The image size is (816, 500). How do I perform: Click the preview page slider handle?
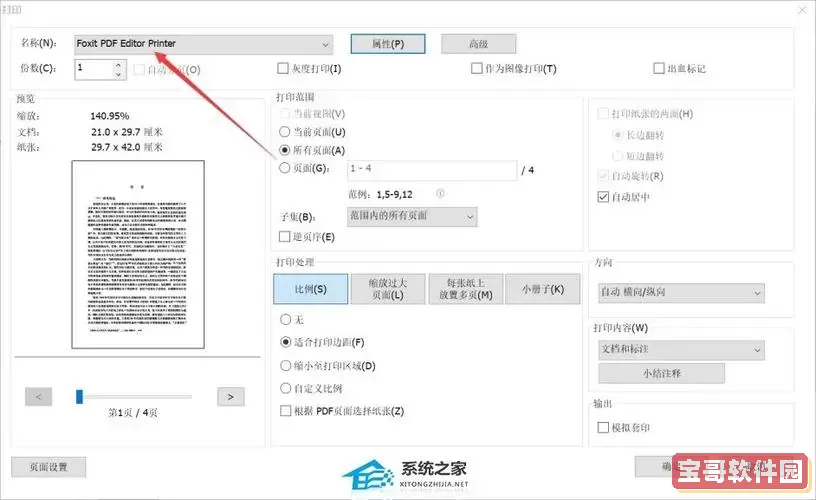pos(80,397)
